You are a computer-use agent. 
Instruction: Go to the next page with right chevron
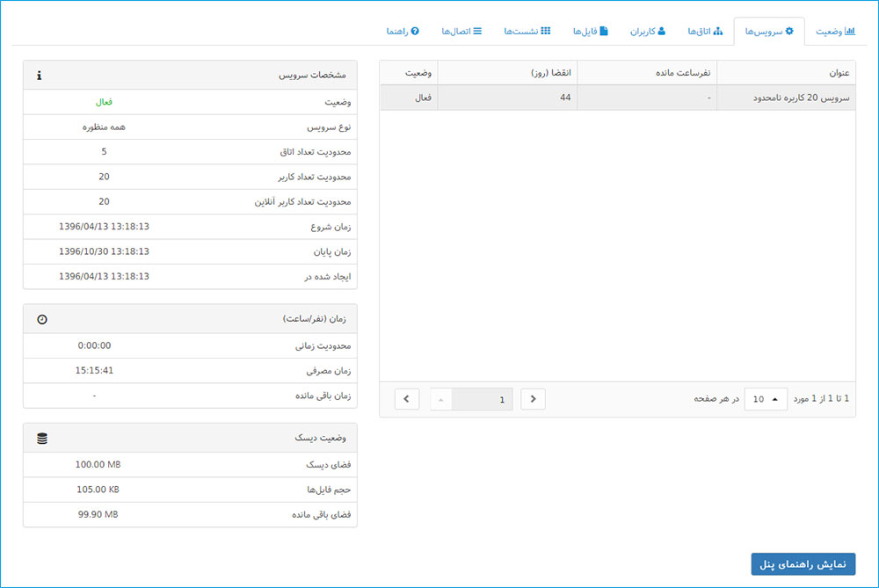(533, 399)
